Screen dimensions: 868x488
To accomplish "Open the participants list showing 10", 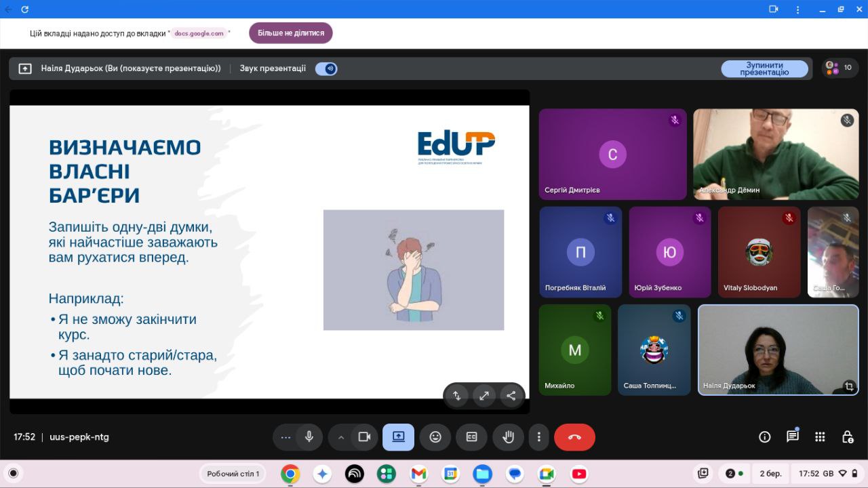I will pos(840,68).
